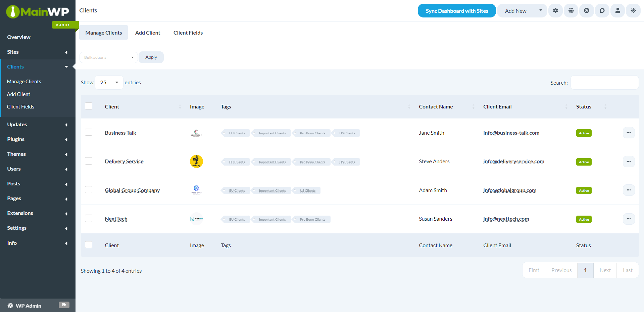Click the Sync Dashboard with Sites button

click(456, 10)
